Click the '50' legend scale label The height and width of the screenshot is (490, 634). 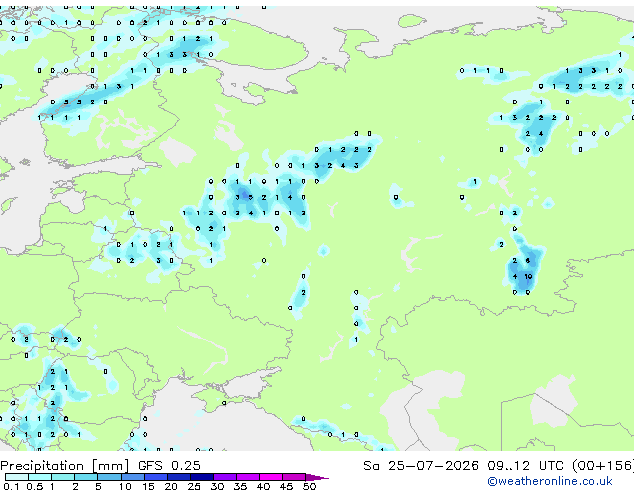pyautogui.click(x=309, y=486)
